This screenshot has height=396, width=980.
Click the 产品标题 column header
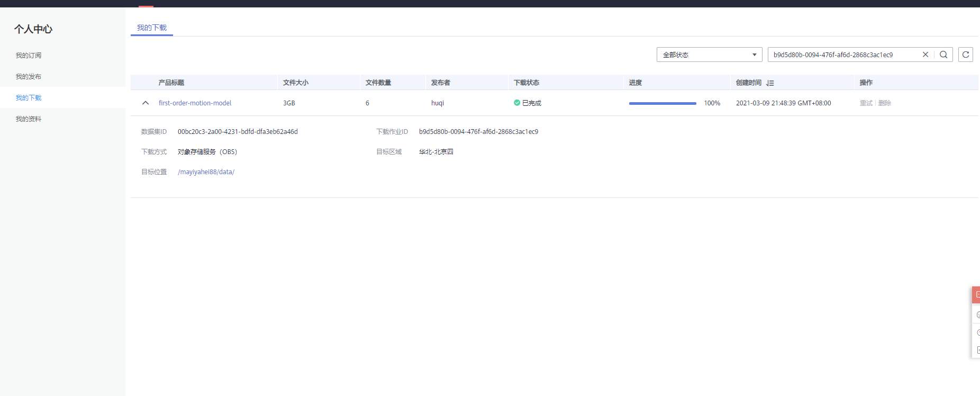pyautogui.click(x=171, y=83)
